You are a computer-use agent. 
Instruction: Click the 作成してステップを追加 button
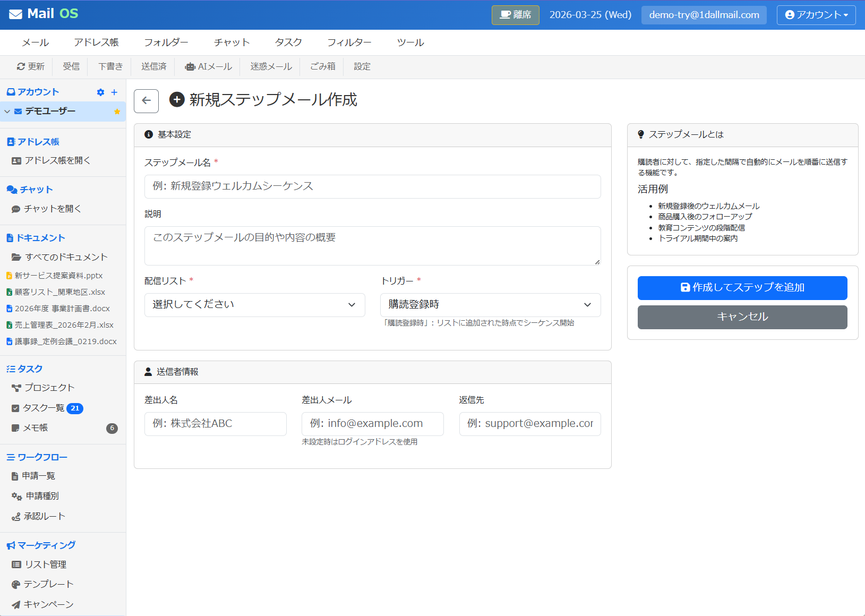[742, 288]
